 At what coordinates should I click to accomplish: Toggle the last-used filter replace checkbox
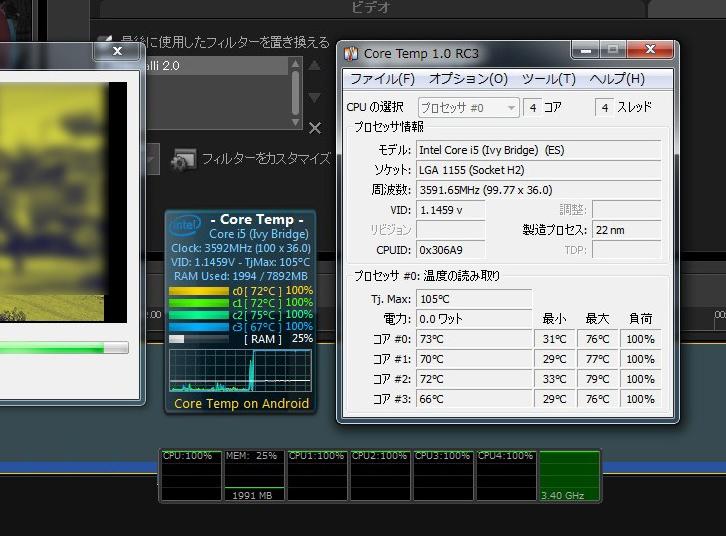click(x=103, y=43)
